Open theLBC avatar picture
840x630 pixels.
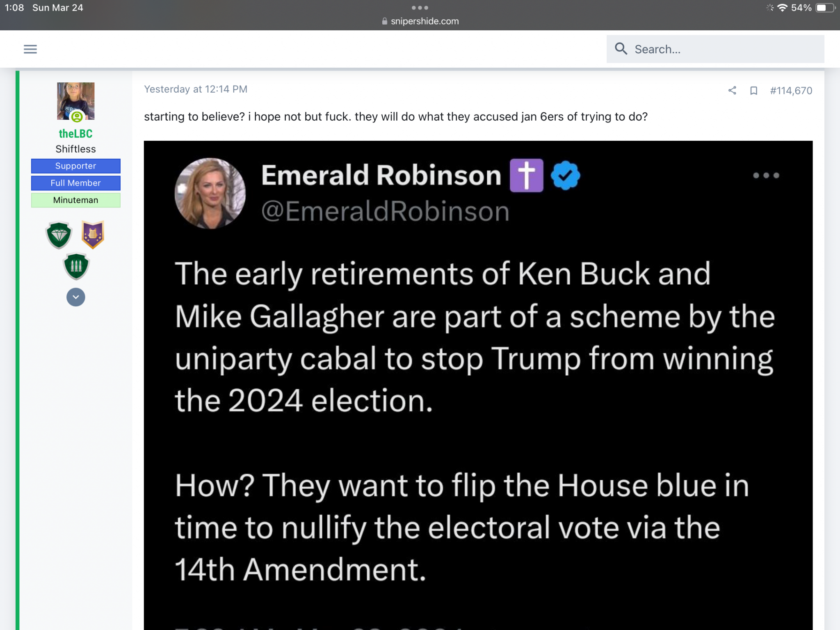76,101
